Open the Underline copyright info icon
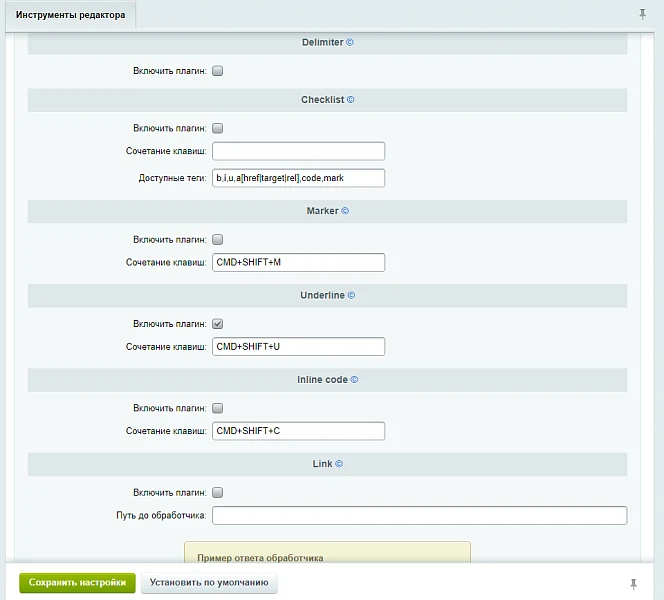Viewport: 664px width, 600px height. click(351, 295)
